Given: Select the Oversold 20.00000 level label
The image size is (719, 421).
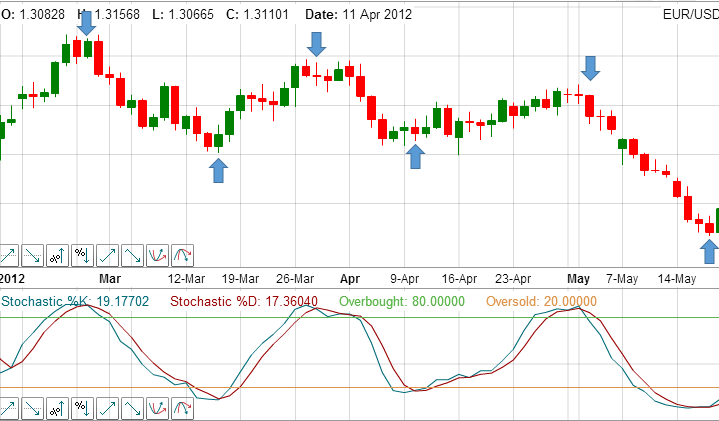Looking at the screenshot, I should click(541, 301).
